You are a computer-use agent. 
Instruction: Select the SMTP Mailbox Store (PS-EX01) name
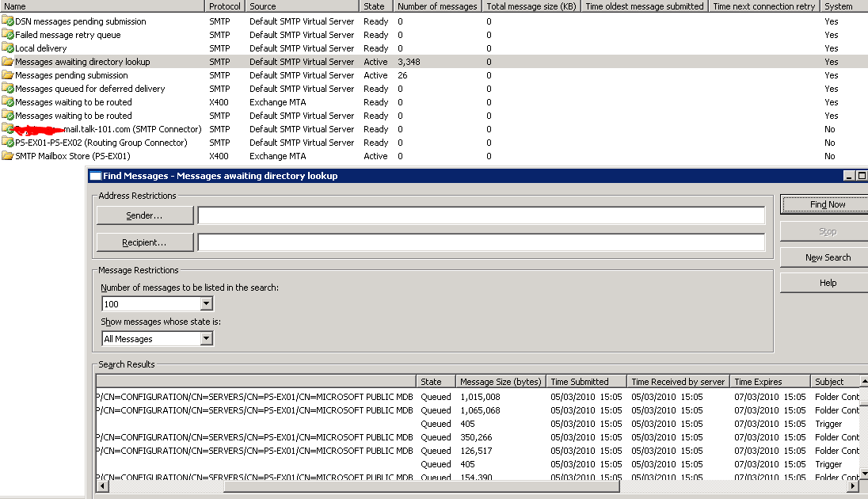point(73,155)
